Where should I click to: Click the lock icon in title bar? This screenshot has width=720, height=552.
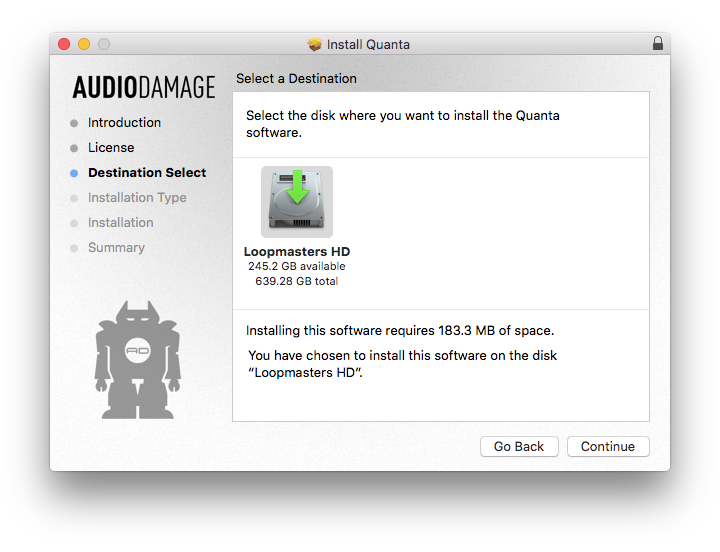click(x=657, y=44)
